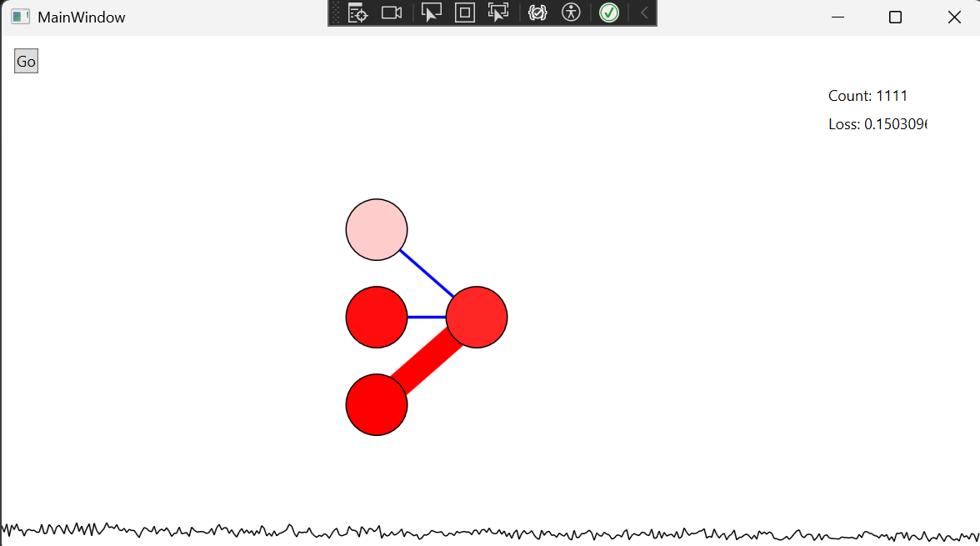Click the right-side output node
980x546 pixels.
point(477,317)
